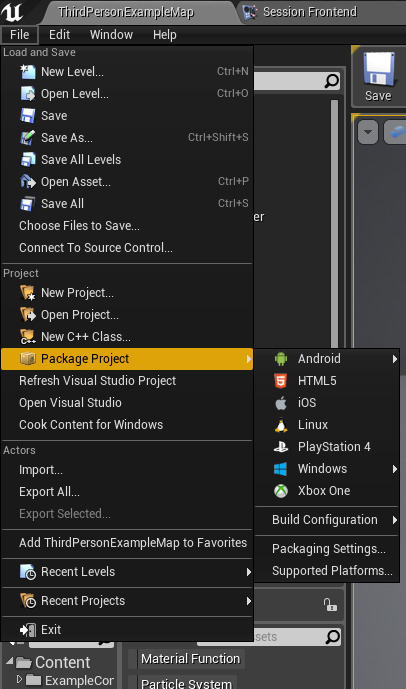The width and height of the screenshot is (406, 689).
Task: Click the Linux penguin icon
Action: (281, 424)
